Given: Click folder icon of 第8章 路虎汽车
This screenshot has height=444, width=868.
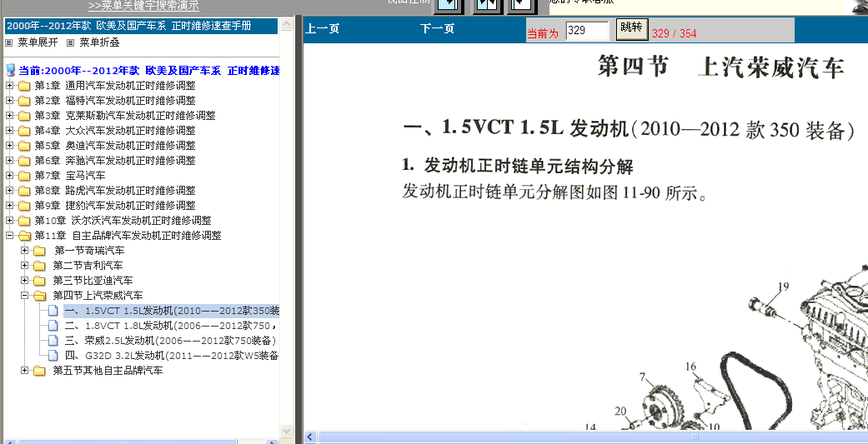Looking at the screenshot, I should pos(24,191).
